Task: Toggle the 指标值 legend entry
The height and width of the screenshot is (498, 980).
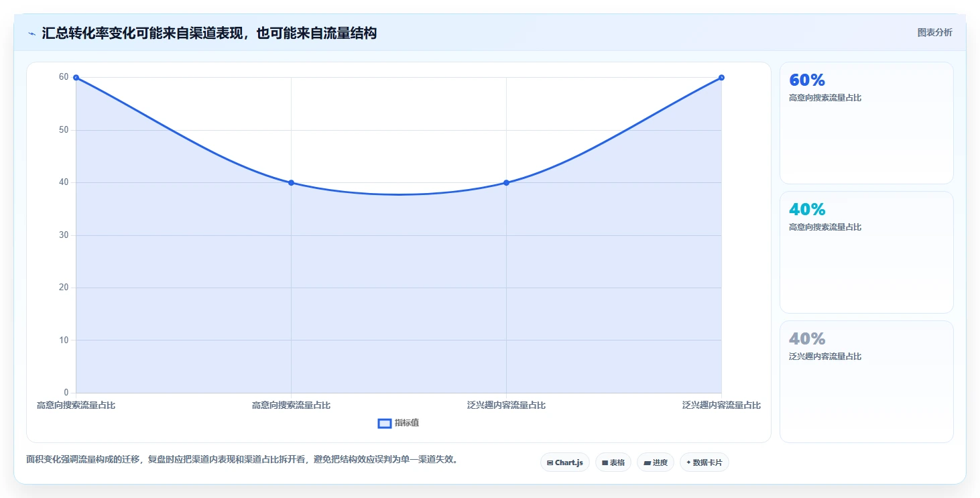Action: 399,423
